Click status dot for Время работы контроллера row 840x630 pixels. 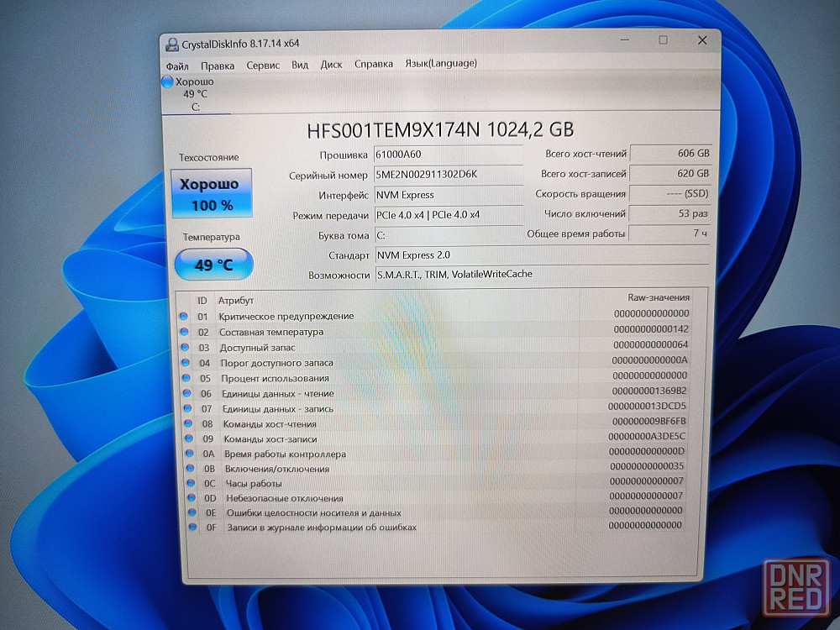point(189,454)
